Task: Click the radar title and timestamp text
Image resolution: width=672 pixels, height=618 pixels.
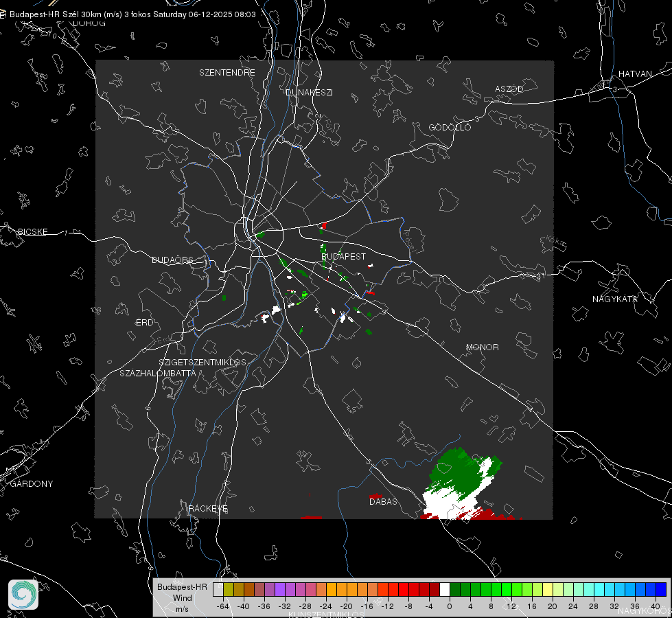Action: tap(132, 14)
